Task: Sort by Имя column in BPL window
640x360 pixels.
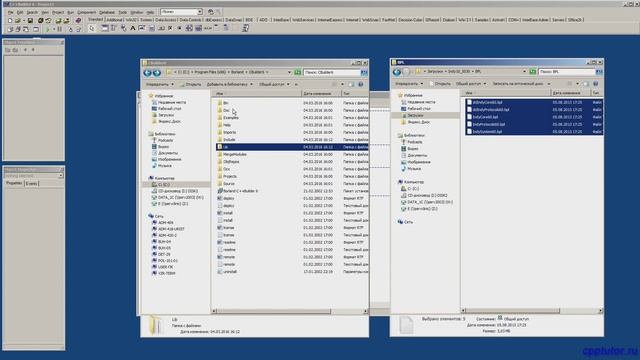Action: (x=505, y=93)
